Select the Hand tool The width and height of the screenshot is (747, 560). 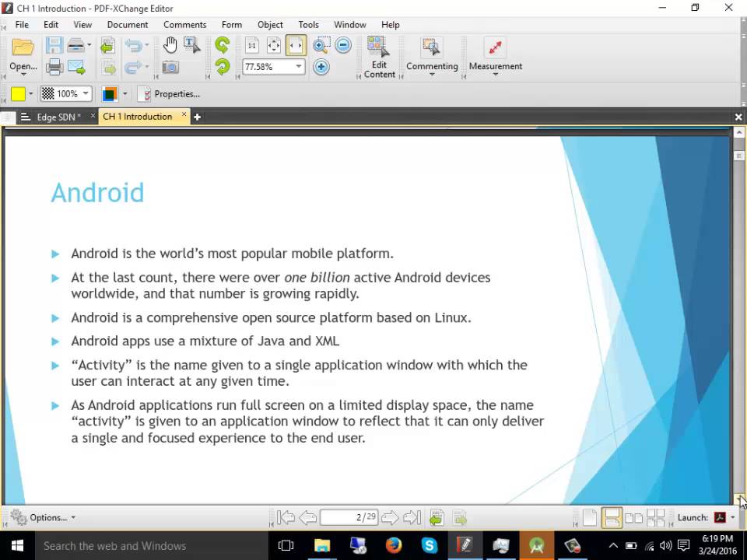(170, 45)
